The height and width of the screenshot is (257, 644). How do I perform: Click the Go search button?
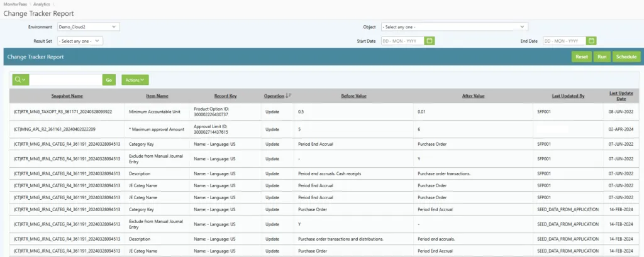109,80
